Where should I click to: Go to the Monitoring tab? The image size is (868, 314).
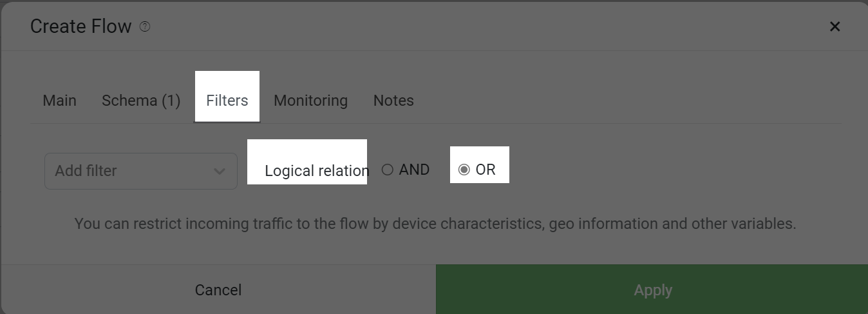click(x=310, y=101)
